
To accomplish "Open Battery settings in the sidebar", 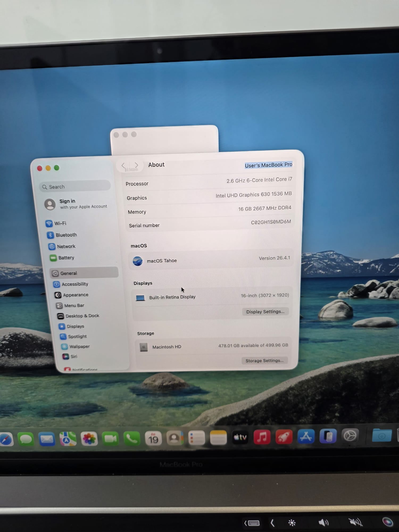I will 62,258.
